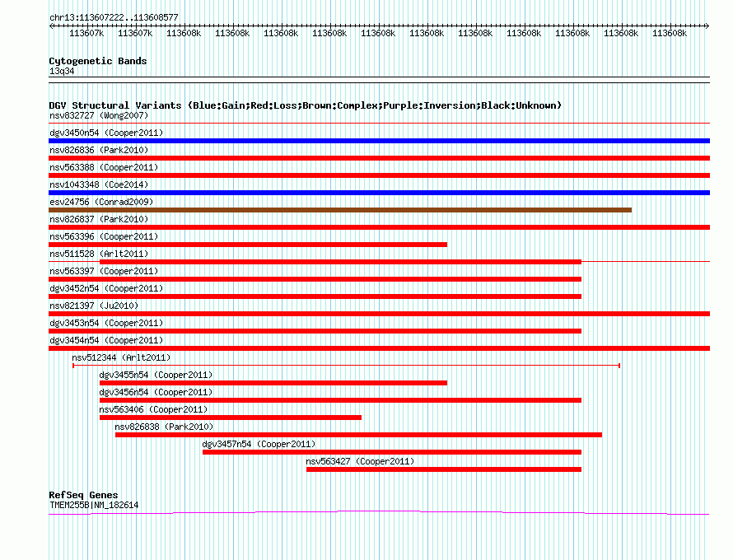Select dgv3452n54 (Cooper2011) label
This screenshot has height=560, width=733.
coord(106,288)
